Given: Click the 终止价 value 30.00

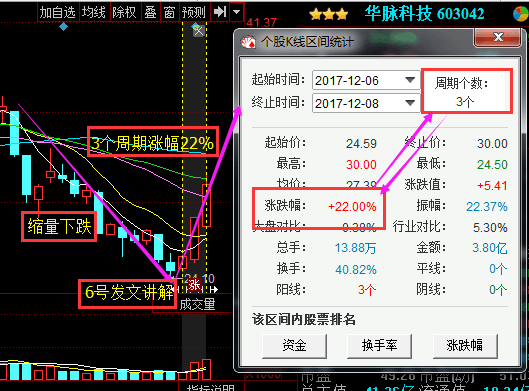Looking at the screenshot, I should pyautogui.click(x=492, y=144).
